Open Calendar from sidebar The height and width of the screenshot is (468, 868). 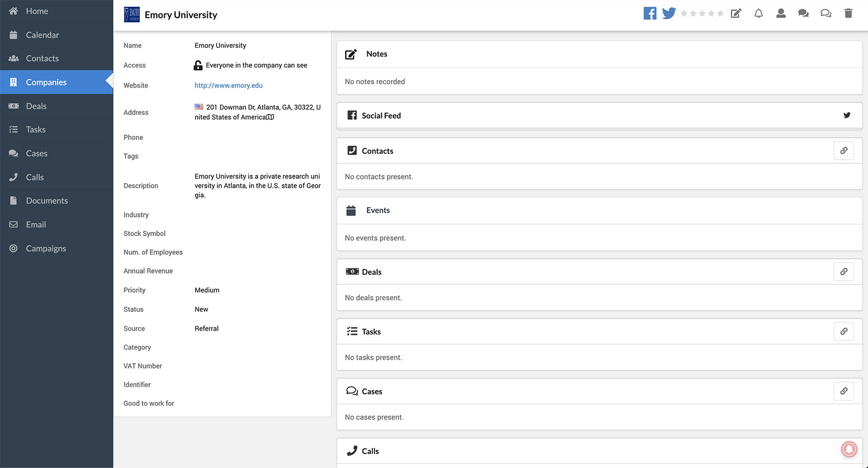[56, 35]
